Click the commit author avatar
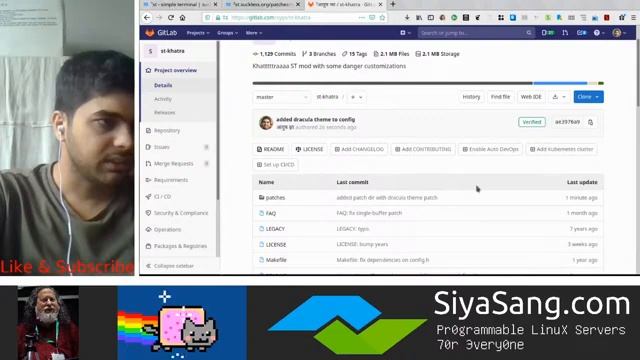 click(x=266, y=122)
